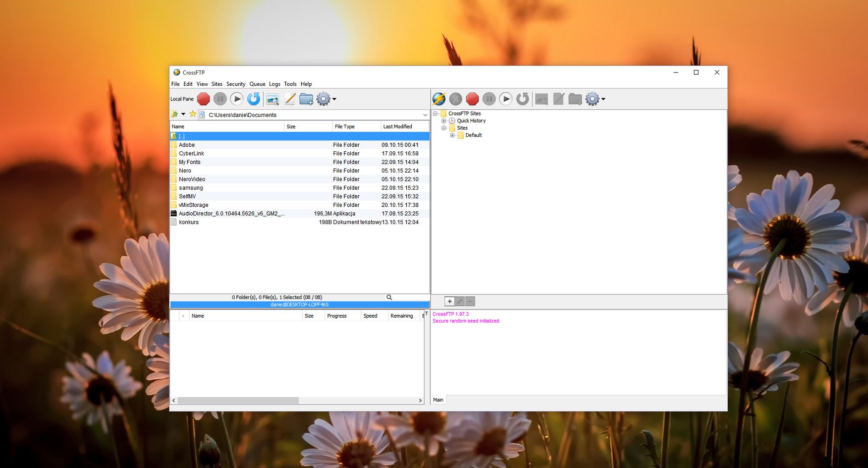Click the favorites star icon

tap(193, 114)
